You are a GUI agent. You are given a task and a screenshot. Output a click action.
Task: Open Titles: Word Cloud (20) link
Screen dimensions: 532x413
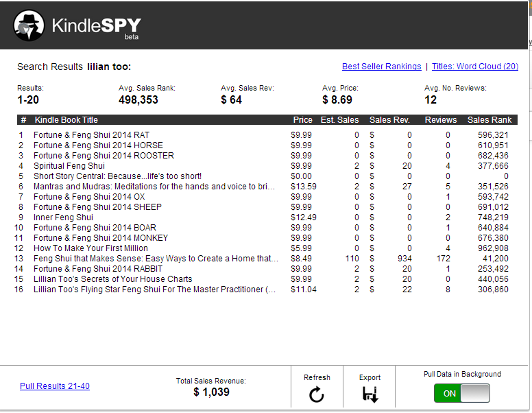tap(475, 67)
